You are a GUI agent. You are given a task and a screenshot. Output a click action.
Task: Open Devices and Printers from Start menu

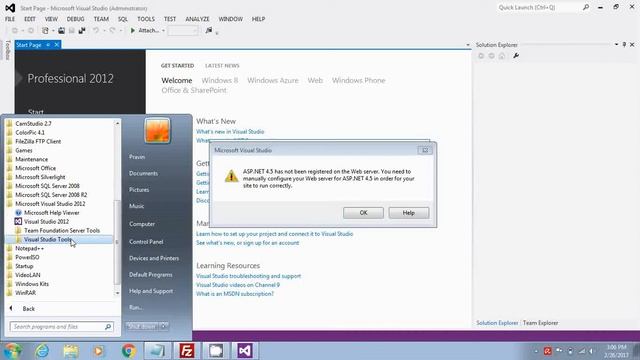[154, 258]
